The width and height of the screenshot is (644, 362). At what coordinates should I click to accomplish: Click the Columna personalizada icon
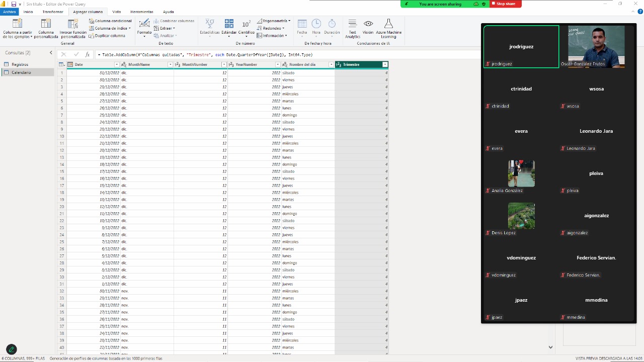pos(46,24)
